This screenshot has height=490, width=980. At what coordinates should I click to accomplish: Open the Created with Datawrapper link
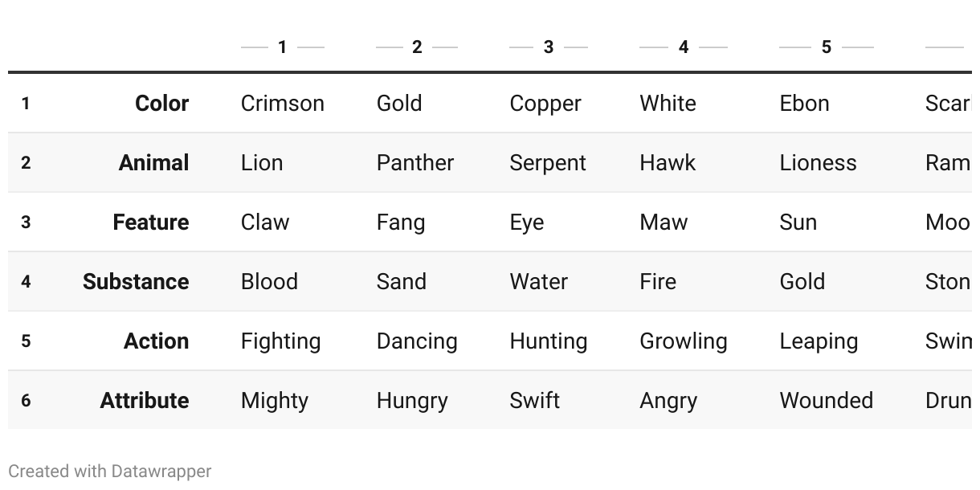click(110, 472)
